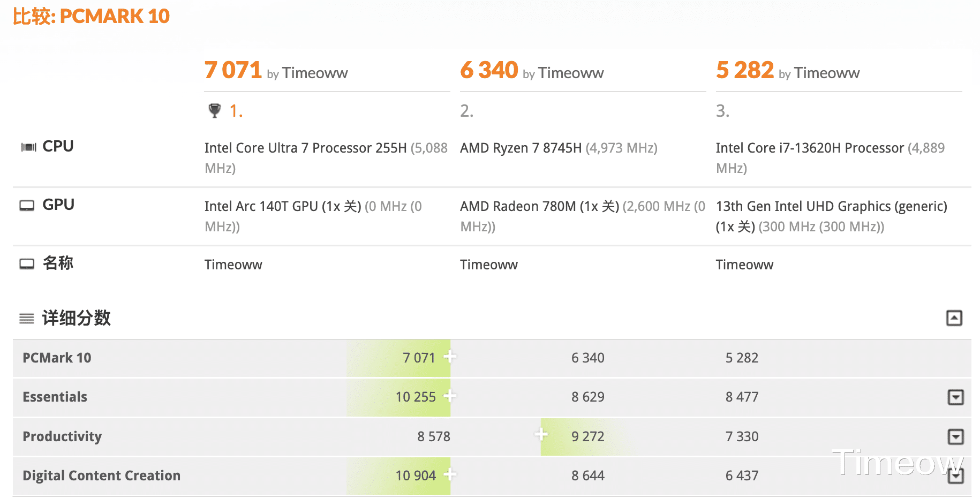Click the plus icon in PCMark 10 row
Screen dimensions: 980x498
click(450, 357)
